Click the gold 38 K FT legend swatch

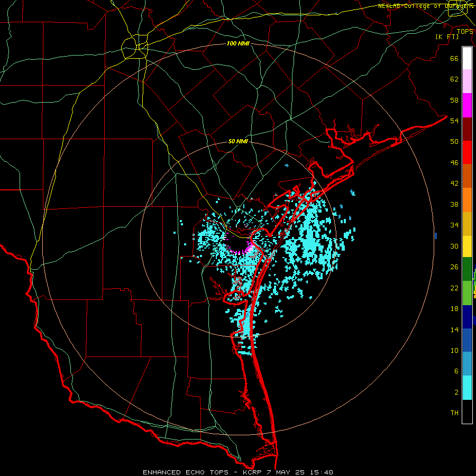tap(467, 224)
